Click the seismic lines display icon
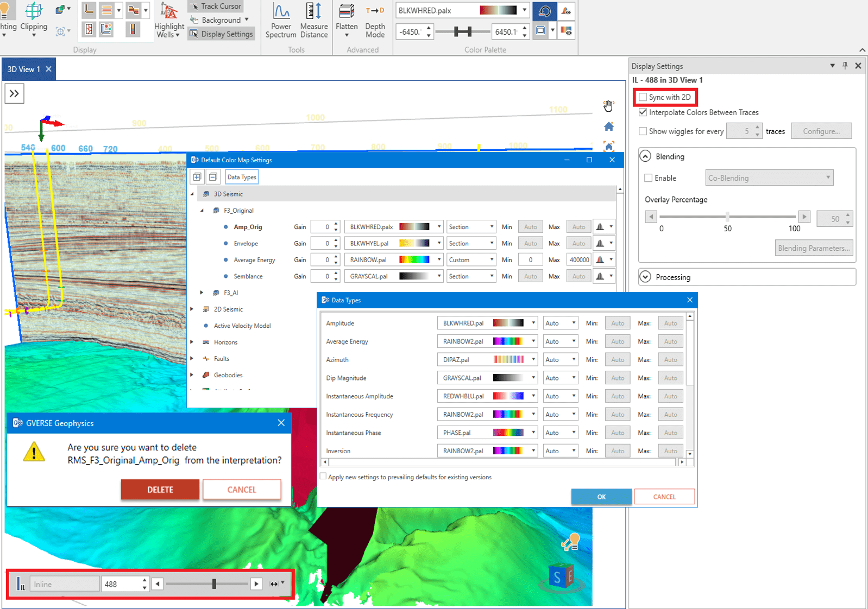 pos(89,29)
